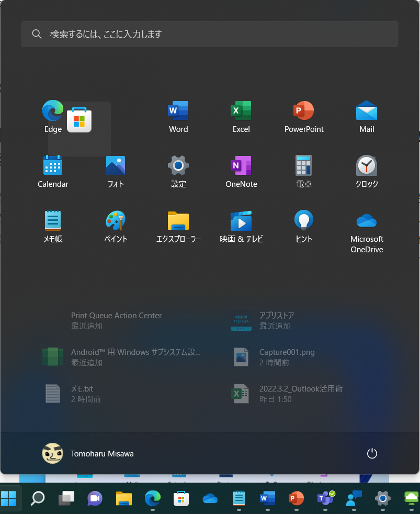Open the Mail app
This screenshot has height=514, width=420.
pyautogui.click(x=367, y=117)
